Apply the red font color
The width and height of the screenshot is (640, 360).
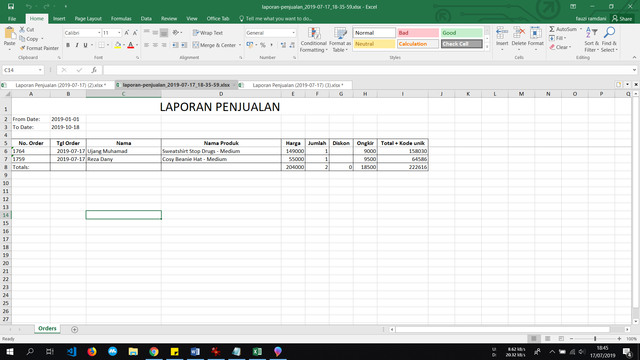click(x=131, y=45)
